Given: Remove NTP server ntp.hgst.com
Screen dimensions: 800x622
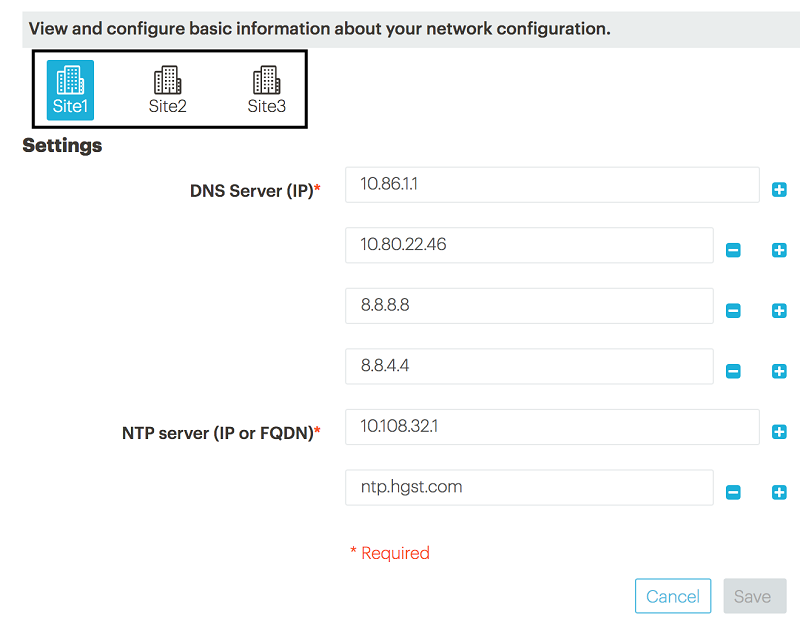Looking at the screenshot, I should 733,492.
